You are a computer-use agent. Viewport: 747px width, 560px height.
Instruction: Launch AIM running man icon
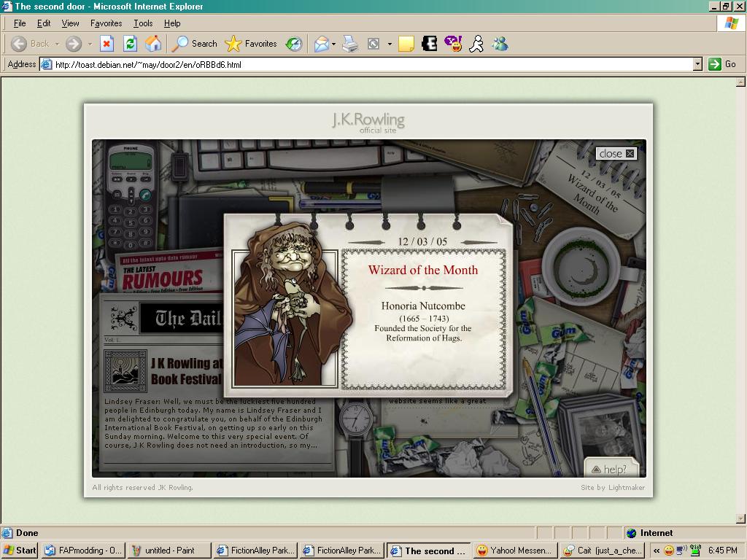click(476, 44)
